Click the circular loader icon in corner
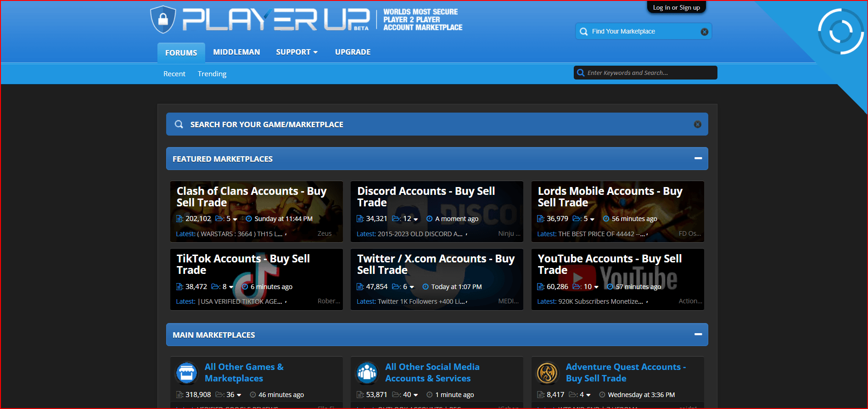The image size is (868, 409). coord(840,31)
